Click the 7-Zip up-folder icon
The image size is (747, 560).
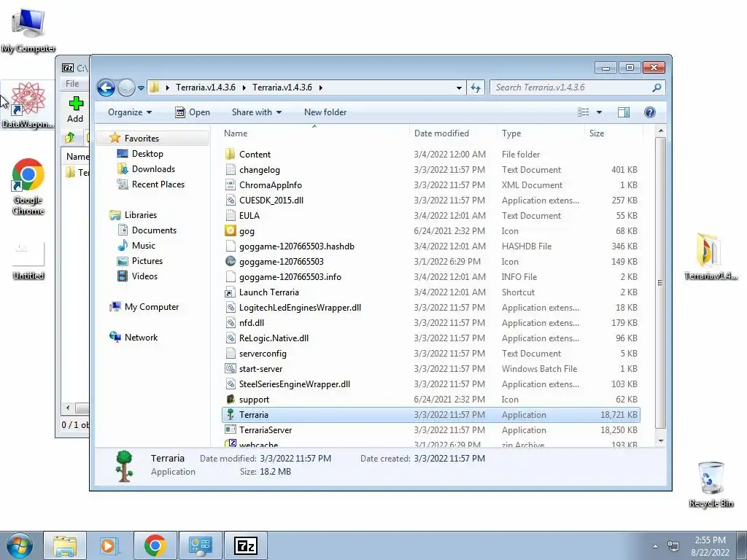(70, 138)
